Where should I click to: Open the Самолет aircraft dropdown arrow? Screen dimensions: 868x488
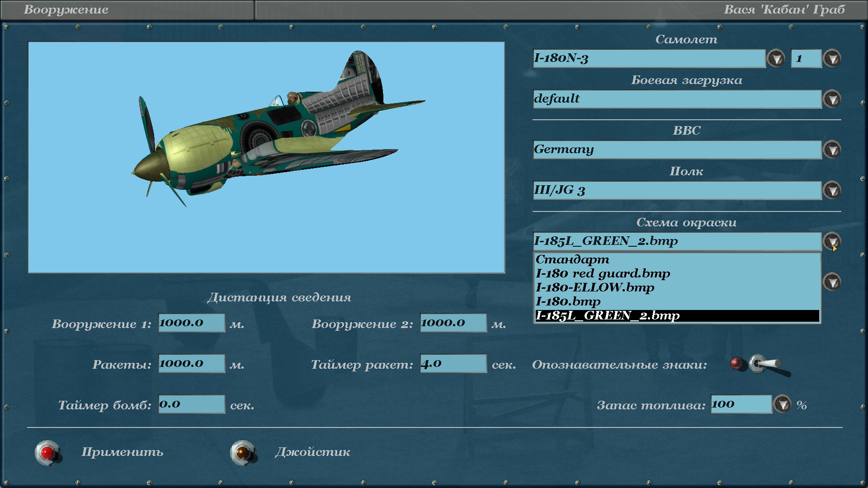776,59
